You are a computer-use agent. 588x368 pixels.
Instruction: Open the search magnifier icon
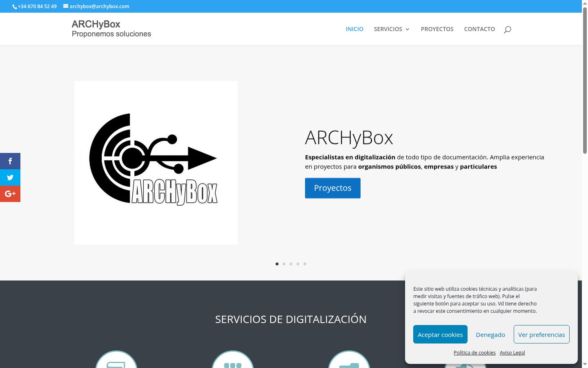click(508, 29)
